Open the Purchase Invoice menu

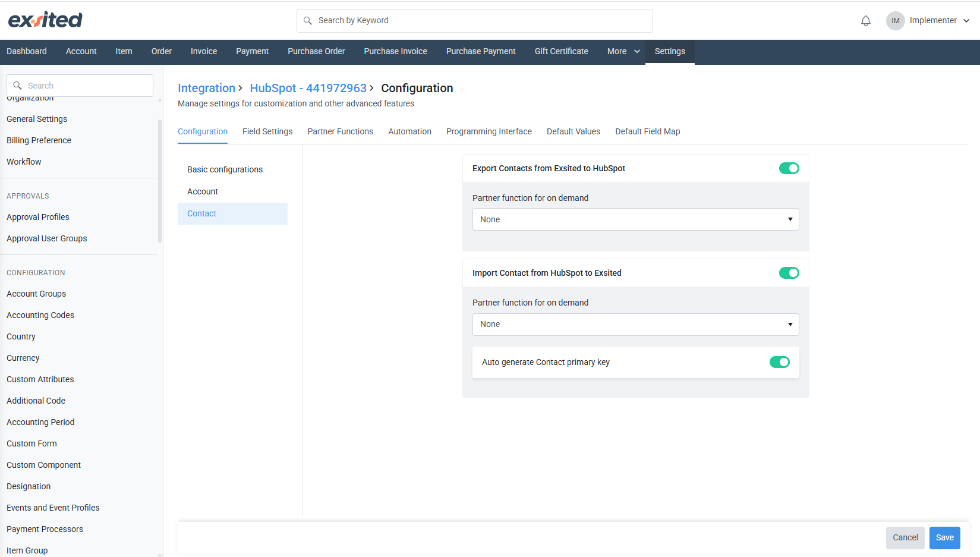point(396,51)
